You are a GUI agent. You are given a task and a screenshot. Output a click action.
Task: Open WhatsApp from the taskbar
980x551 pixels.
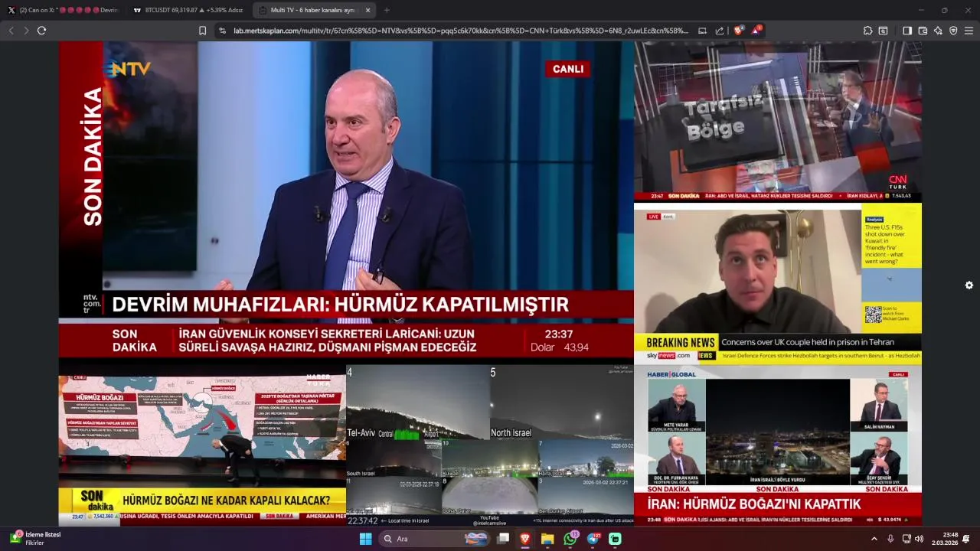tap(570, 539)
